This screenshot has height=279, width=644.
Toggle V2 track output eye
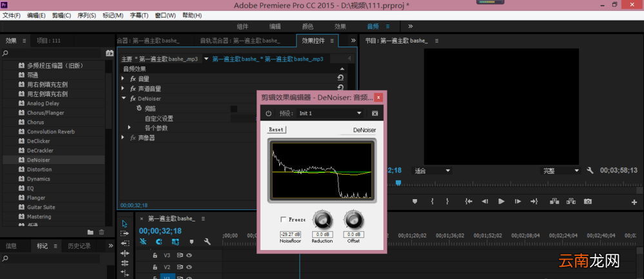coord(189,267)
